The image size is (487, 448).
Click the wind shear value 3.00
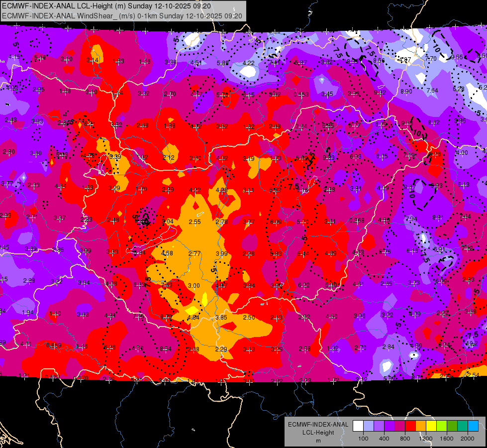pos(194,285)
